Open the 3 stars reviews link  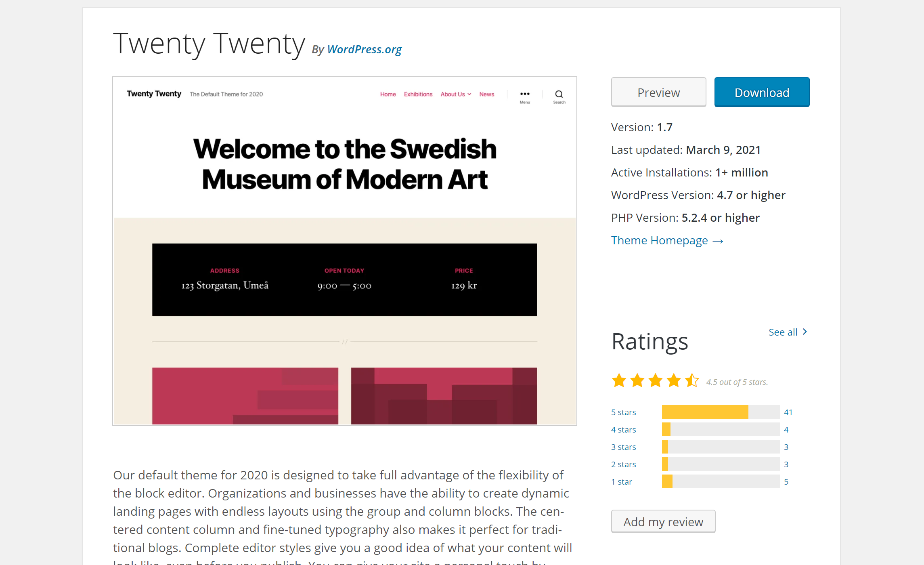pos(623,447)
